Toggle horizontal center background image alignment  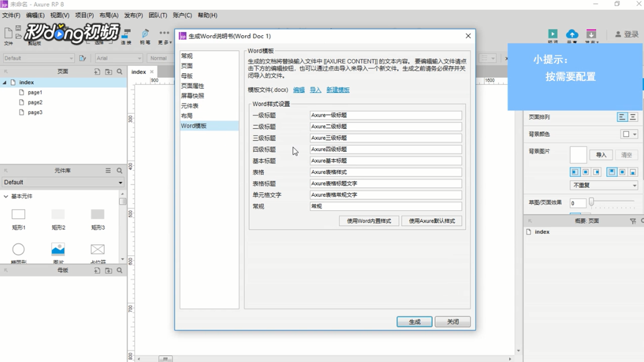585,172
